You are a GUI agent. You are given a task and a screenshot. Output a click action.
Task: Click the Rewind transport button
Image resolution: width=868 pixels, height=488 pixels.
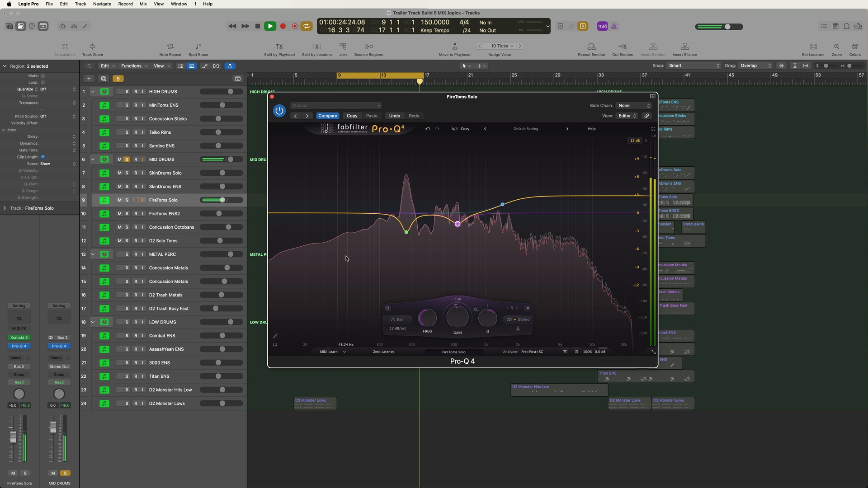pyautogui.click(x=232, y=26)
